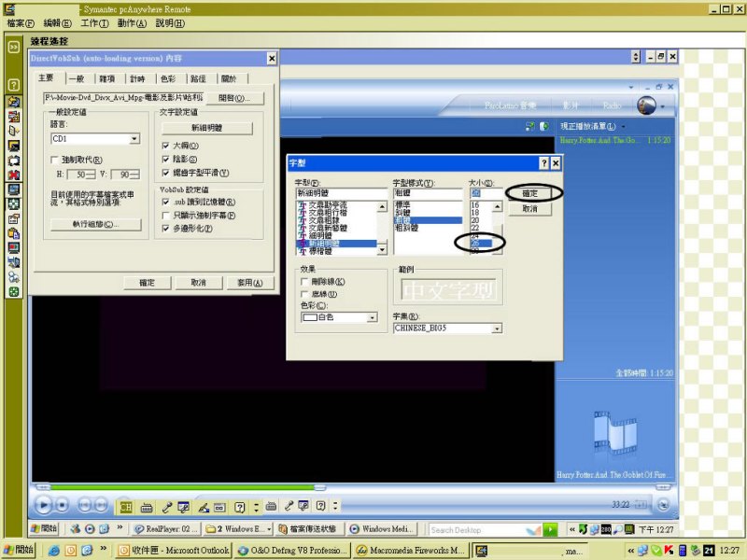747x560 pixels.
Task: Click the subtitle file path field
Action: [124, 98]
